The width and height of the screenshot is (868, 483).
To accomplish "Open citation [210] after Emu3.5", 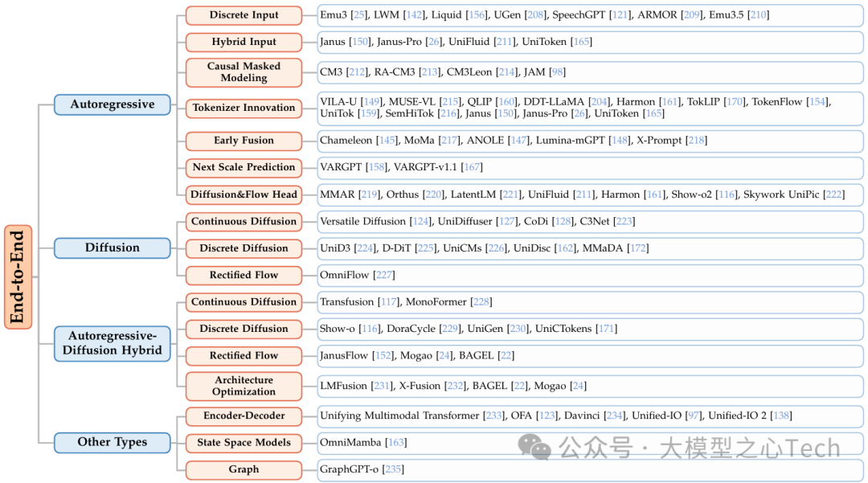I will [758, 15].
